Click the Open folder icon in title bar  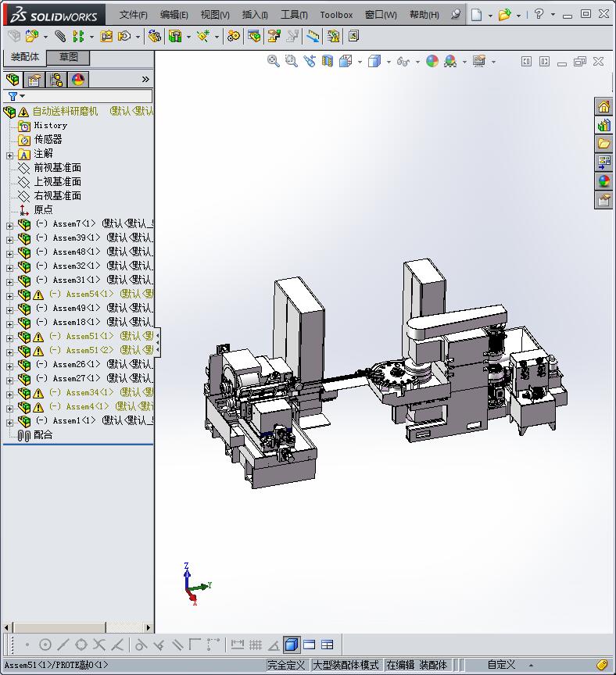[x=504, y=15]
